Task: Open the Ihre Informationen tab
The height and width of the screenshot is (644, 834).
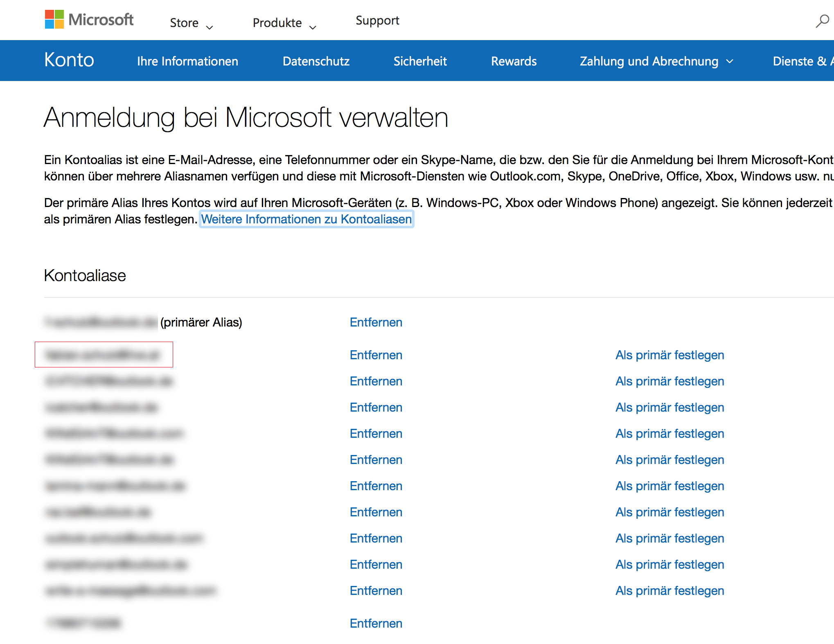Action: point(187,61)
